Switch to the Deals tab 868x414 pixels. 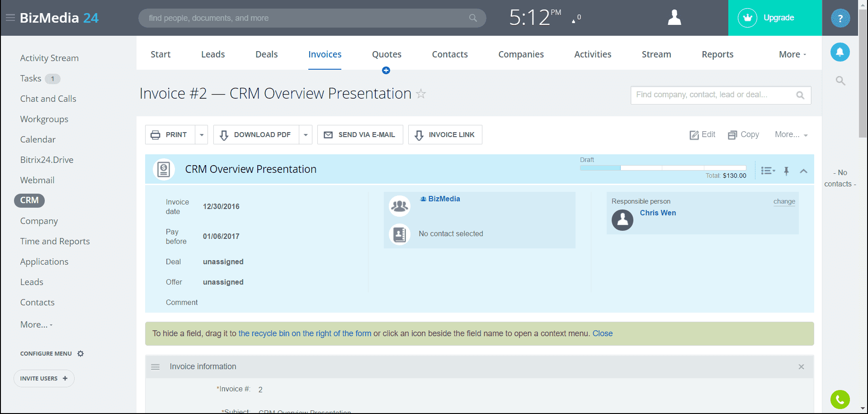[x=266, y=54]
